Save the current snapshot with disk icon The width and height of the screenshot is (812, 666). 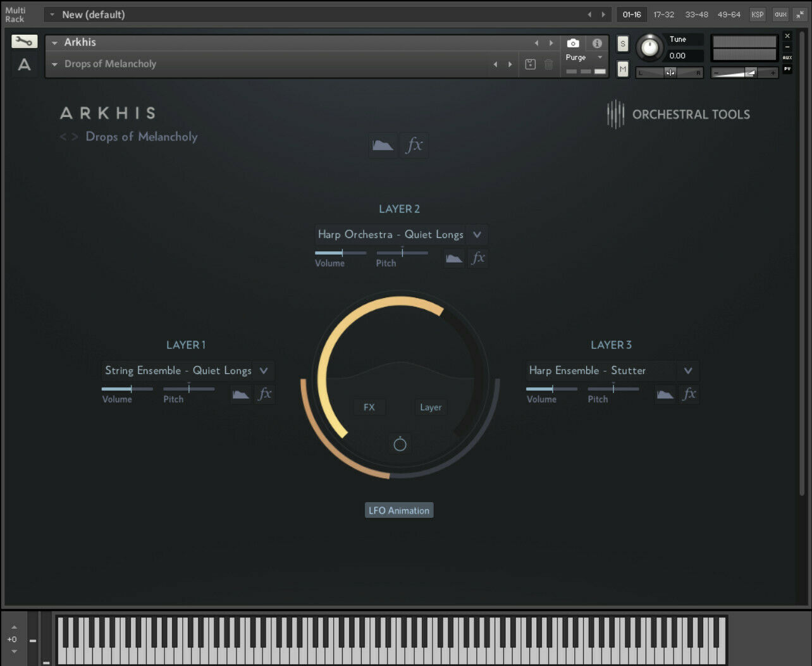point(531,64)
